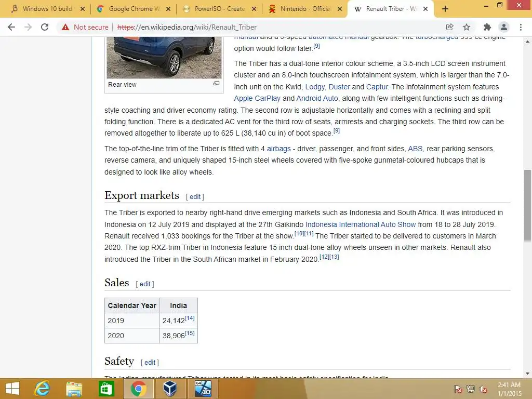Click the Calendar Year table header

[132, 305]
